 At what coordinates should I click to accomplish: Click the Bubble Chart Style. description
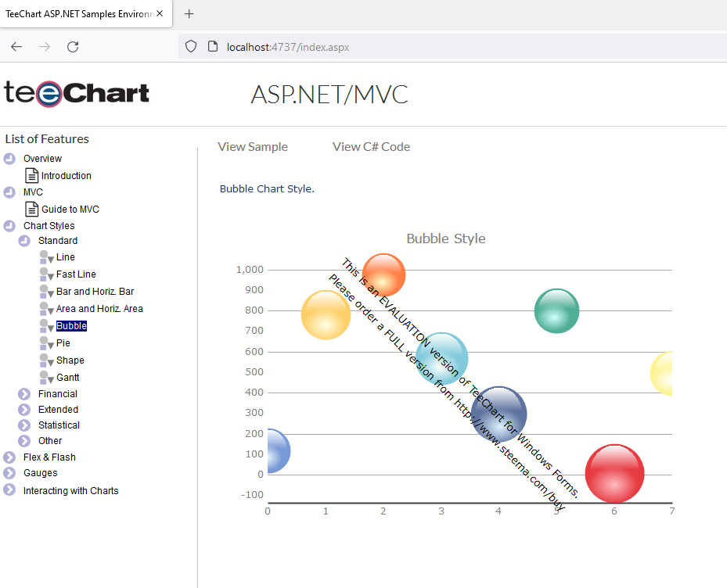click(267, 189)
